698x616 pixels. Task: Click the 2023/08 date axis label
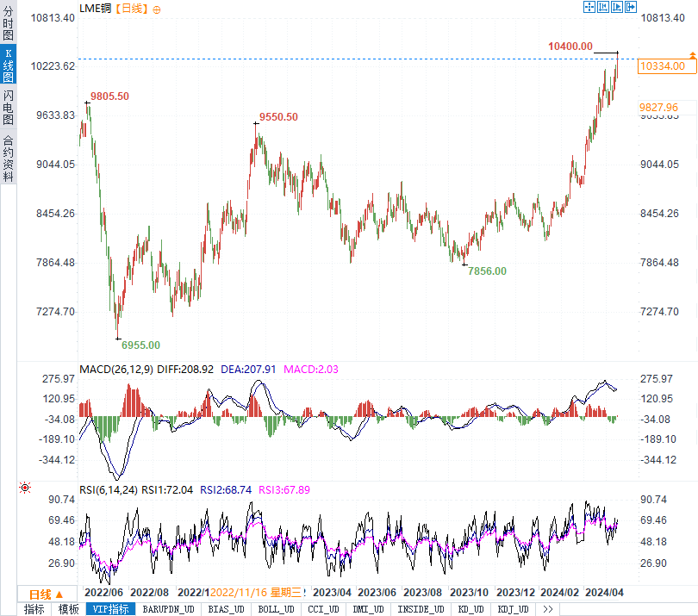point(422,593)
